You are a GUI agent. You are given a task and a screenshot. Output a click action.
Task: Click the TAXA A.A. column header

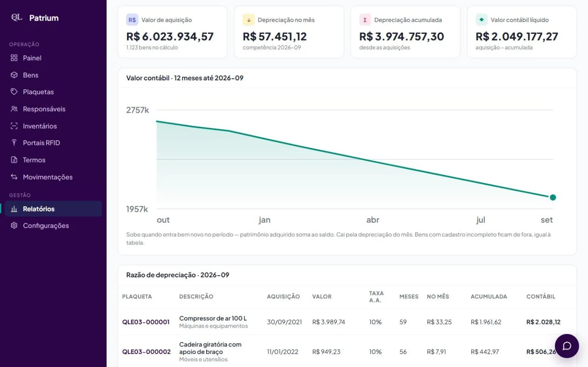click(376, 296)
